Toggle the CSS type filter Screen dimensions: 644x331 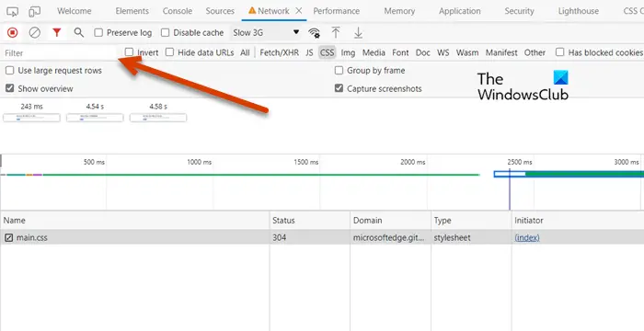(327, 52)
